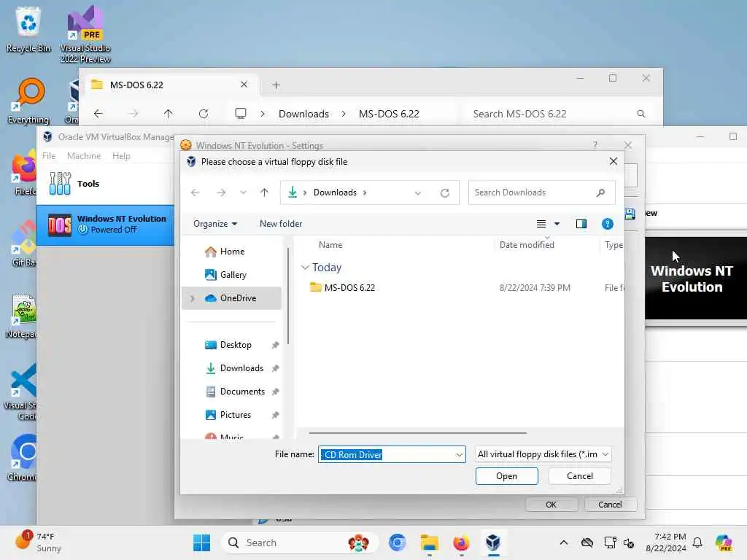Collapse the Today group
The height and width of the screenshot is (560, 747).
click(x=305, y=268)
